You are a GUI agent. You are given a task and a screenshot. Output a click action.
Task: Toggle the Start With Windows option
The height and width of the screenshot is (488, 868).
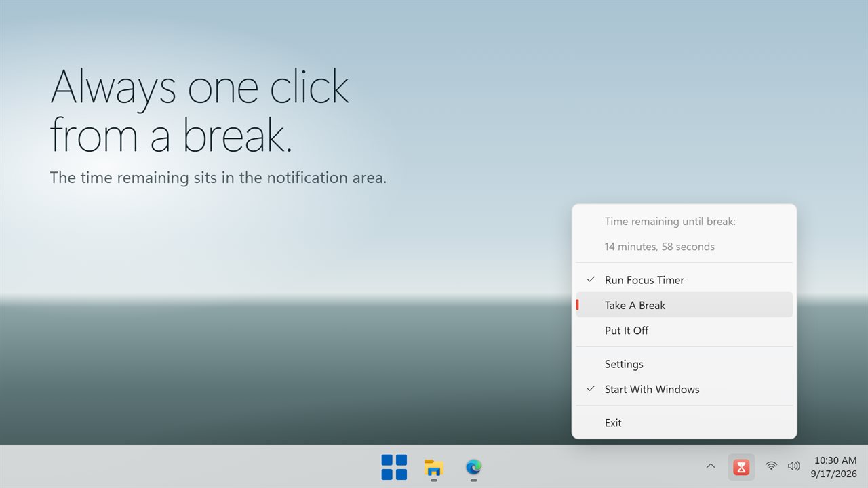click(x=684, y=389)
